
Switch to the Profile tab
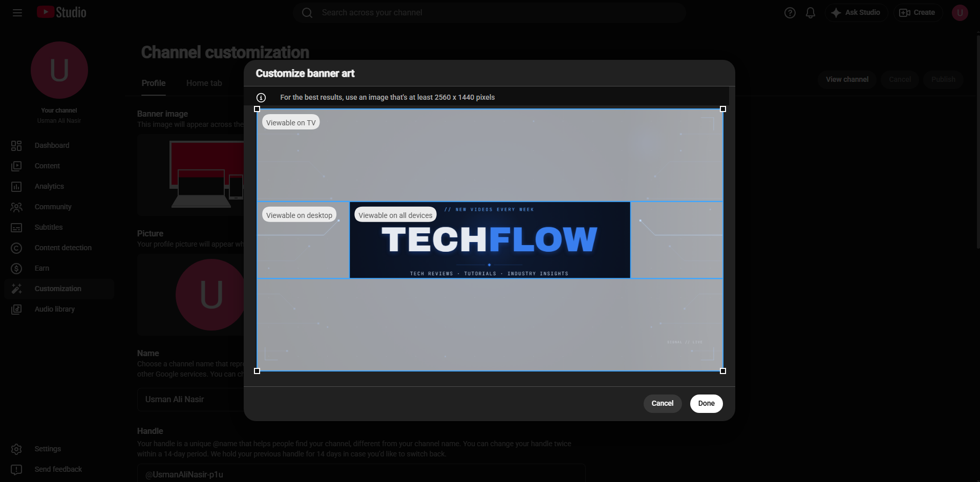tap(154, 83)
